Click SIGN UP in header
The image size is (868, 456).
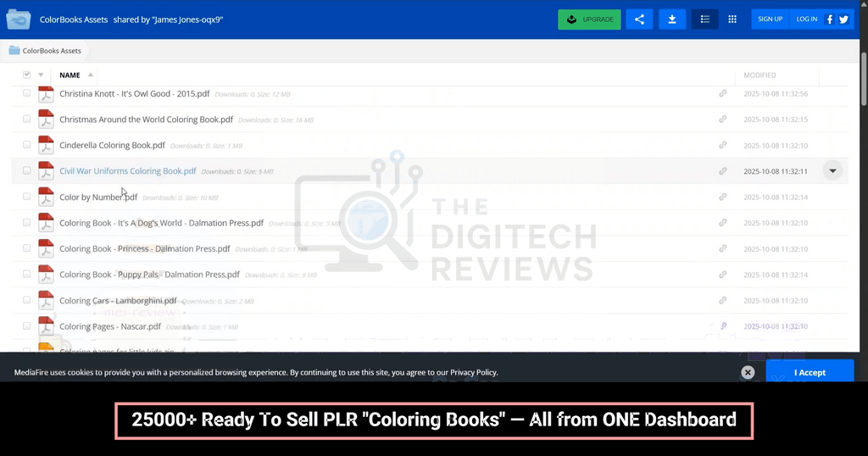coord(770,19)
